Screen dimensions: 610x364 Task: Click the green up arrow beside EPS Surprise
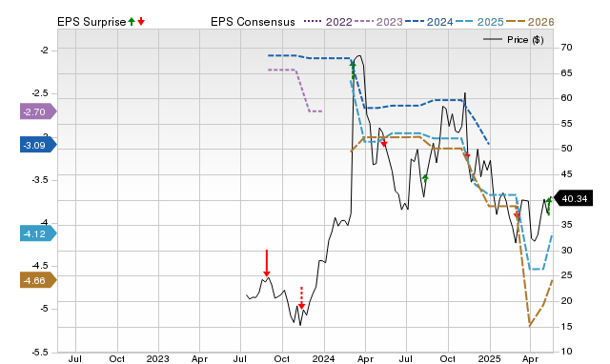point(132,21)
